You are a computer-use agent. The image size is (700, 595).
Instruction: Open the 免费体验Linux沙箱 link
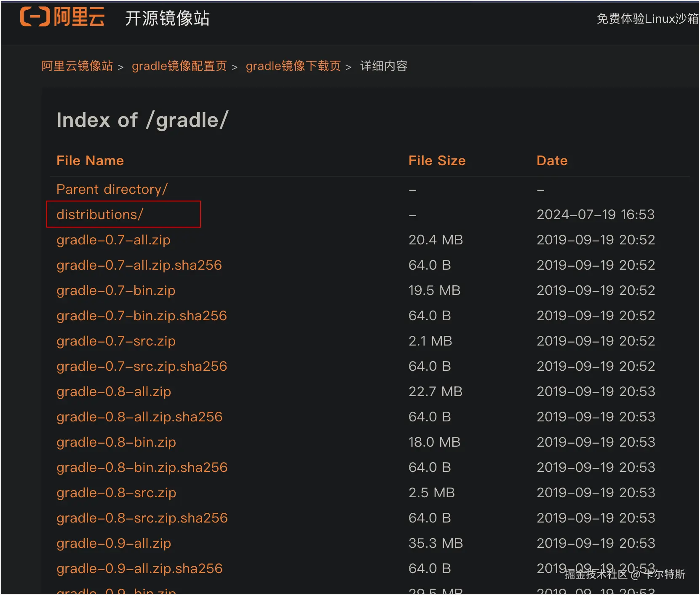(x=648, y=19)
